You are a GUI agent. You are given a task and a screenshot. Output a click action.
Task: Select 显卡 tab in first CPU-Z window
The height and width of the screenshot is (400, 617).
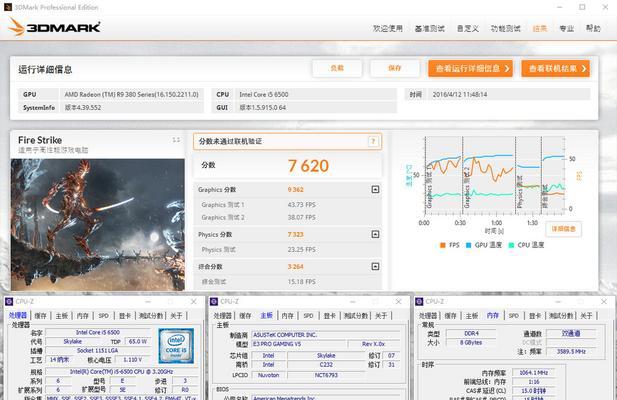pos(125,315)
